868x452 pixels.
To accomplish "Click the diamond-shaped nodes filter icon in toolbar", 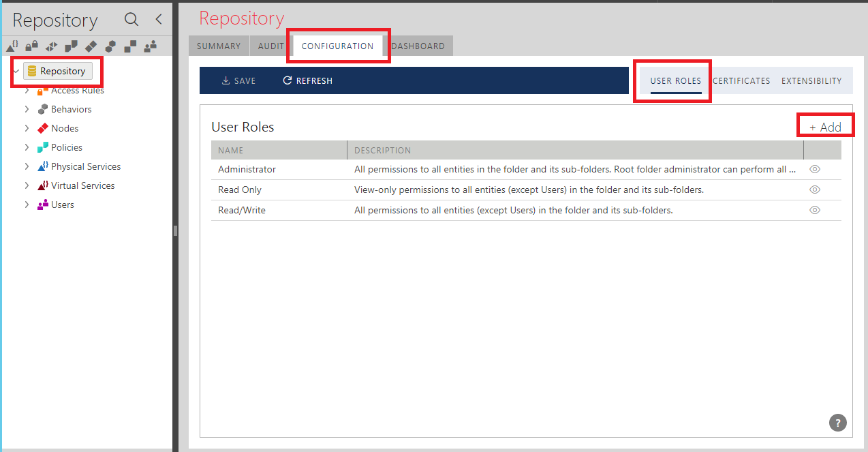I will pyautogui.click(x=91, y=46).
